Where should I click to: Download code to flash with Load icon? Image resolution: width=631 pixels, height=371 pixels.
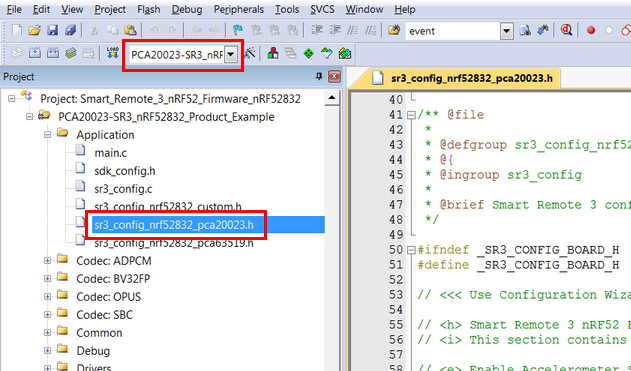click(112, 53)
